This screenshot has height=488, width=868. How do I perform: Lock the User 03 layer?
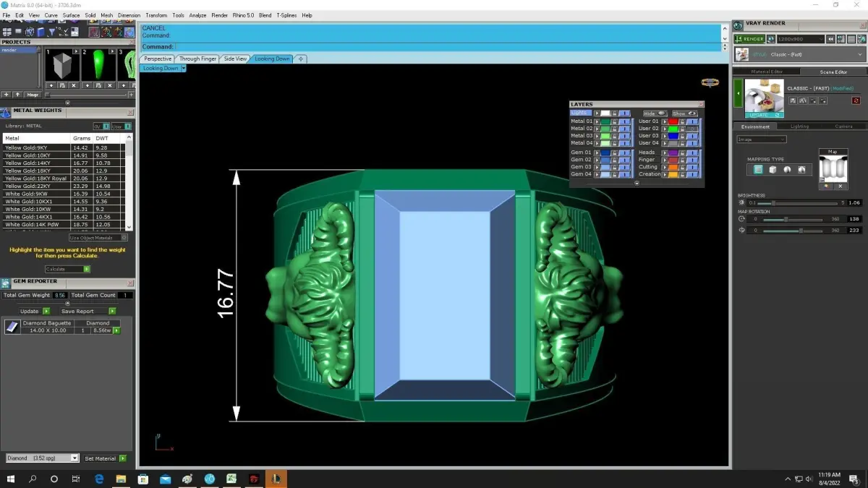tap(682, 136)
